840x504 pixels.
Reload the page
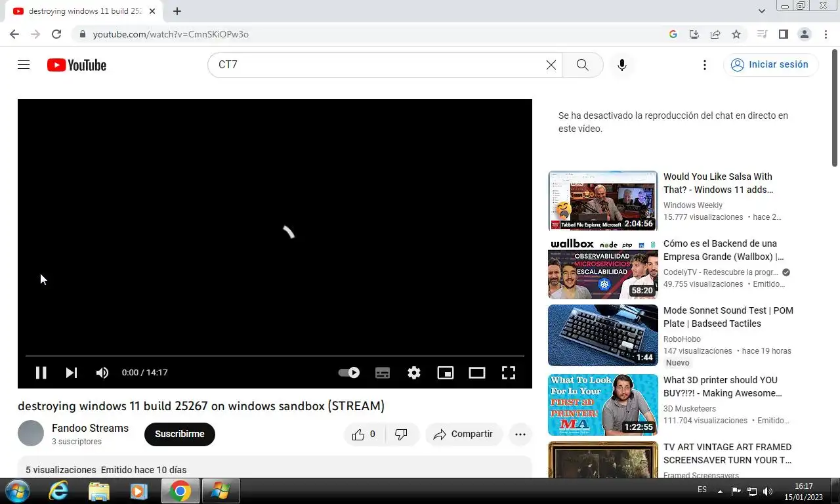(56, 34)
